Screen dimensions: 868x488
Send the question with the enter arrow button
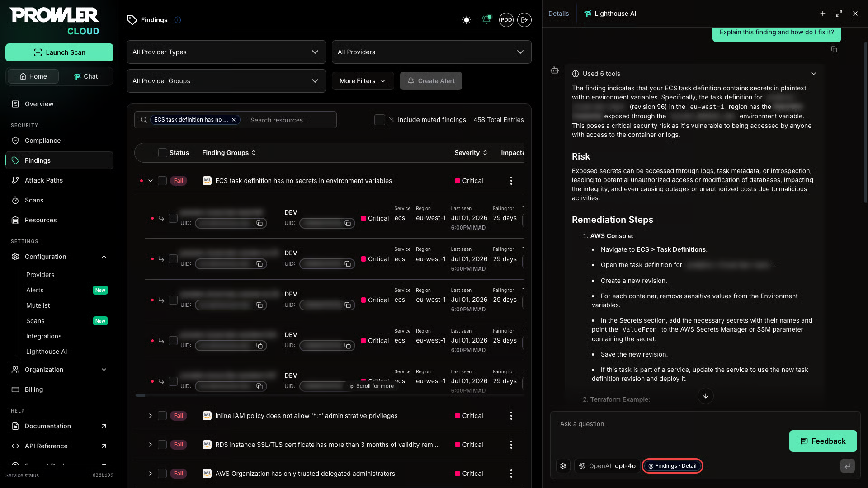click(x=848, y=466)
